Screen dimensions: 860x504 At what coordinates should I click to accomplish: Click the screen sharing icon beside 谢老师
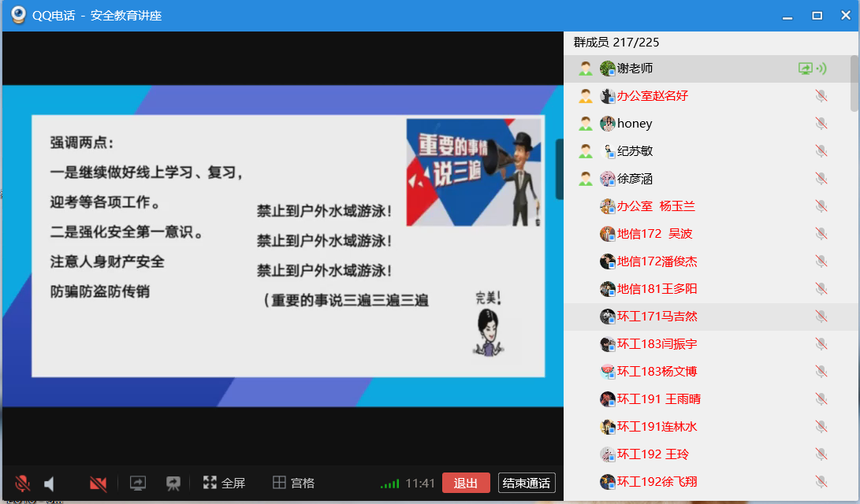tap(805, 69)
